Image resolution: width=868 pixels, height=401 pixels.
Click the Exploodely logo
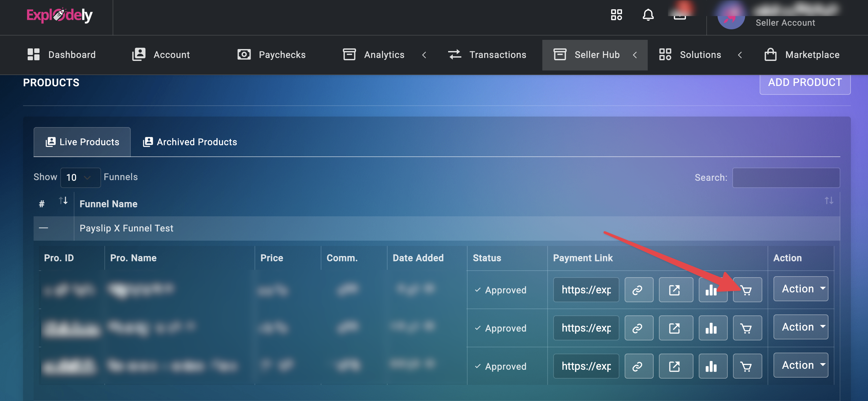(x=60, y=15)
